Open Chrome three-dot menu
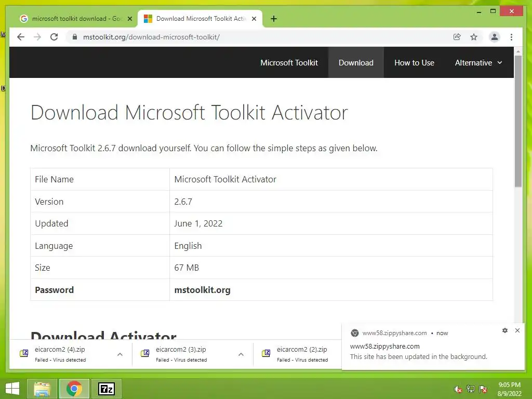532x399 pixels. pyautogui.click(x=511, y=37)
